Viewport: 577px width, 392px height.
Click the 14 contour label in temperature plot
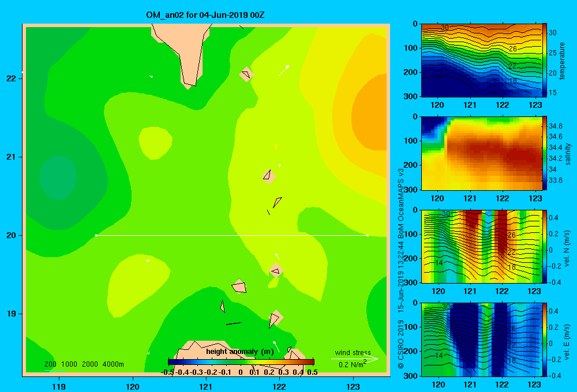click(x=437, y=77)
